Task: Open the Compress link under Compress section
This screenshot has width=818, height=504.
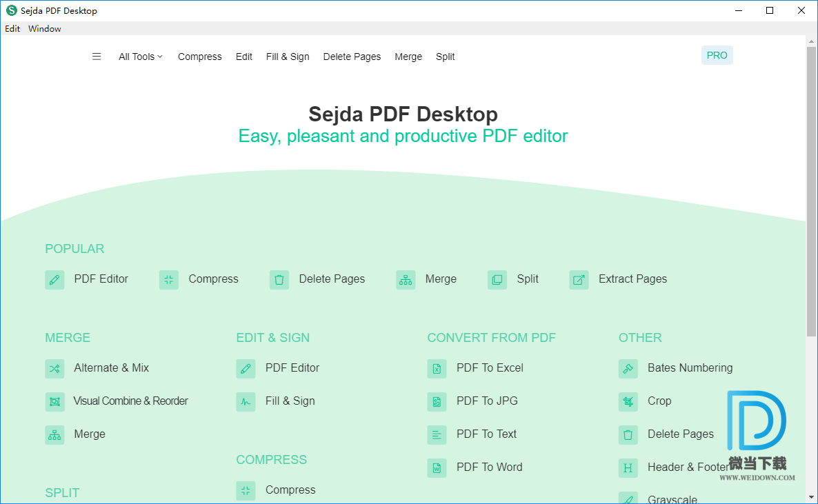Action: tap(290, 490)
